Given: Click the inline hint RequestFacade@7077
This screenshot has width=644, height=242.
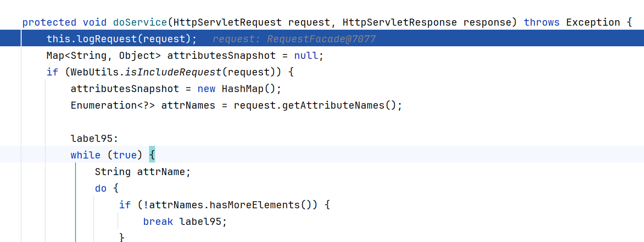Looking at the screenshot, I should [x=321, y=39].
